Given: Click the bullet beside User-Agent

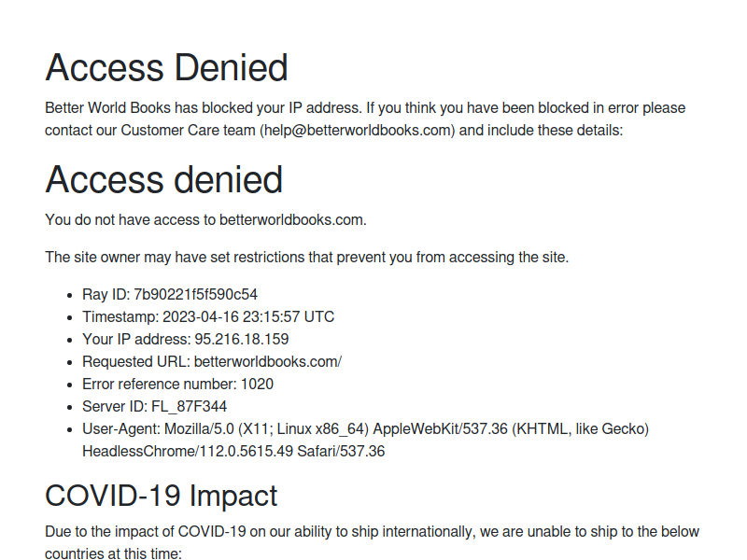Looking at the screenshot, I should point(70,429).
